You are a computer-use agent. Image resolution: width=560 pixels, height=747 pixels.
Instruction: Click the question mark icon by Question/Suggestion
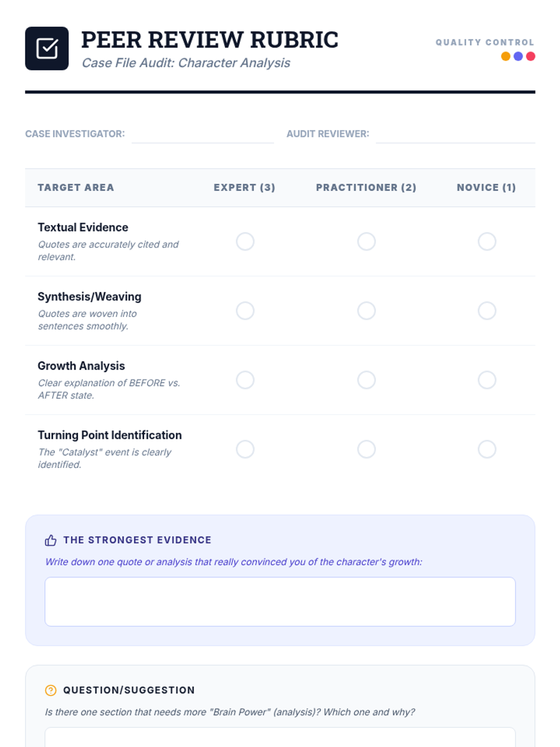[50, 690]
